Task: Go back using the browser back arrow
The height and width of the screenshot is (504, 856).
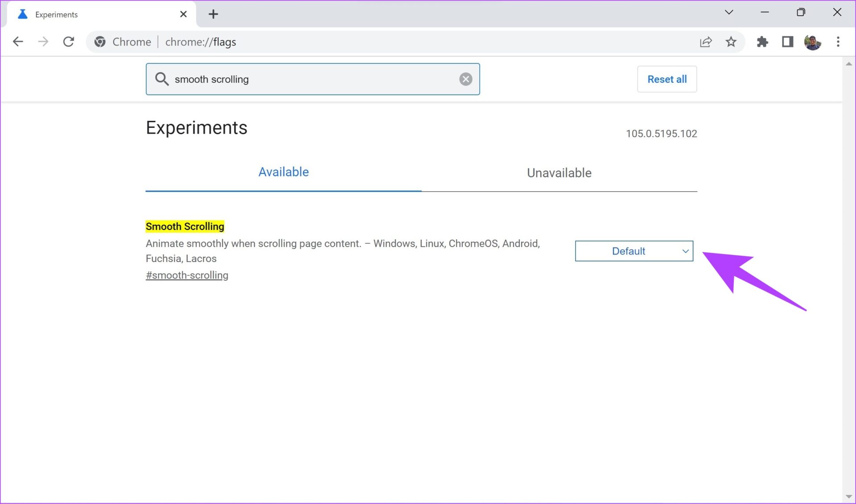Action: pyautogui.click(x=18, y=42)
